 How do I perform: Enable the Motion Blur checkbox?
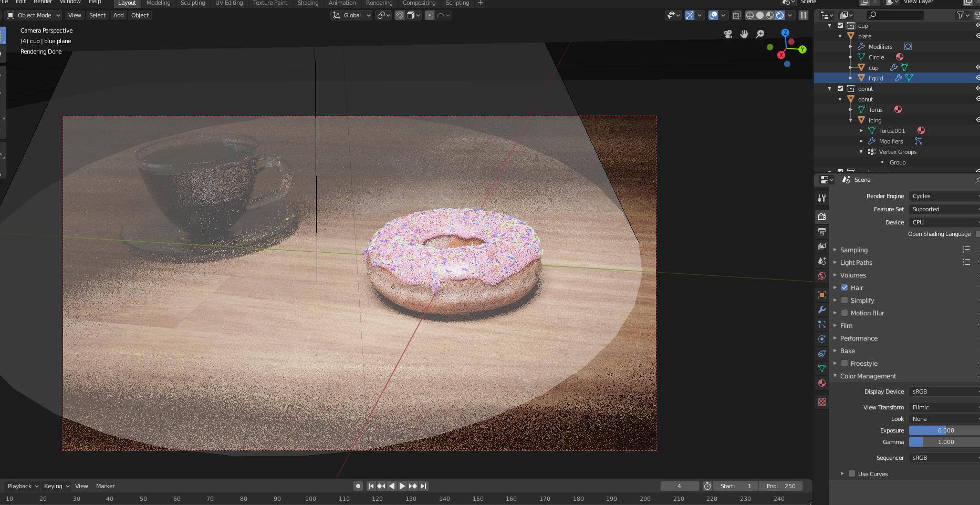[845, 313]
